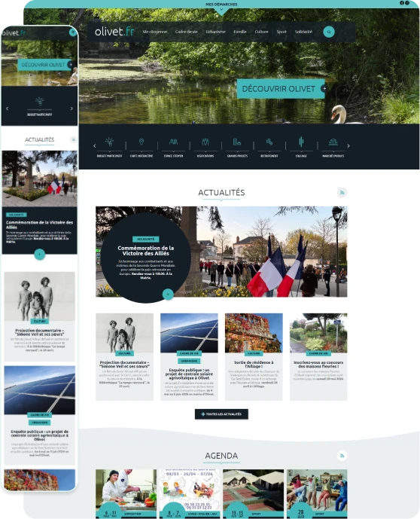The width and height of the screenshot is (420, 519).
Task: Click the Découvrir Olivet button on desktop hero
Action: pyautogui.click(x=281, y=89)
